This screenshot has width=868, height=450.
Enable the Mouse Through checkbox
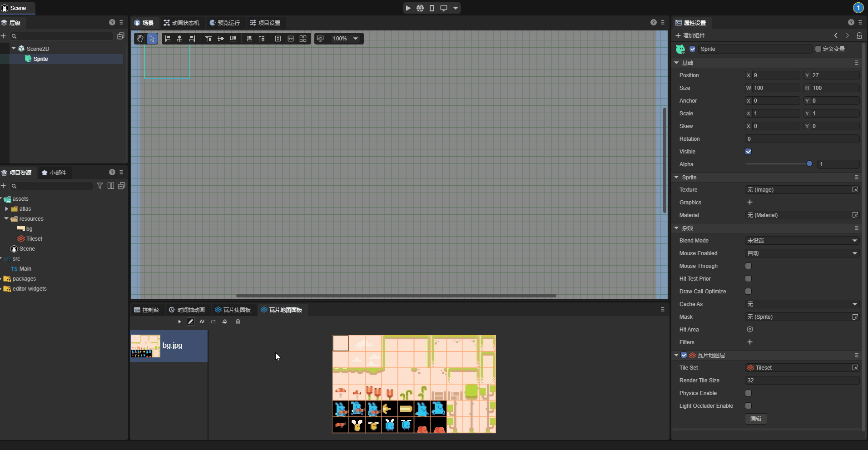[749, 266]
